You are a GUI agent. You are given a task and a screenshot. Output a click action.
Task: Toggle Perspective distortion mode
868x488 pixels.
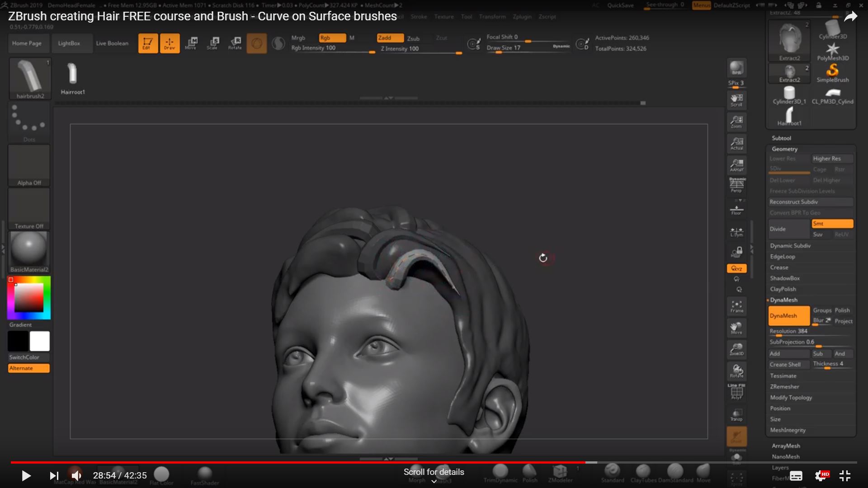point(736,185)
